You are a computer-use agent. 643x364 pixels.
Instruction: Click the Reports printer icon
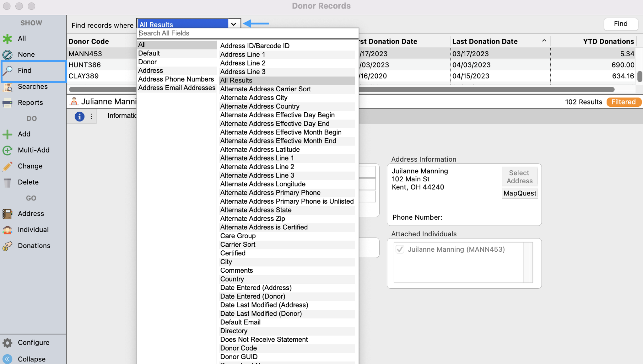pos(7,103)
